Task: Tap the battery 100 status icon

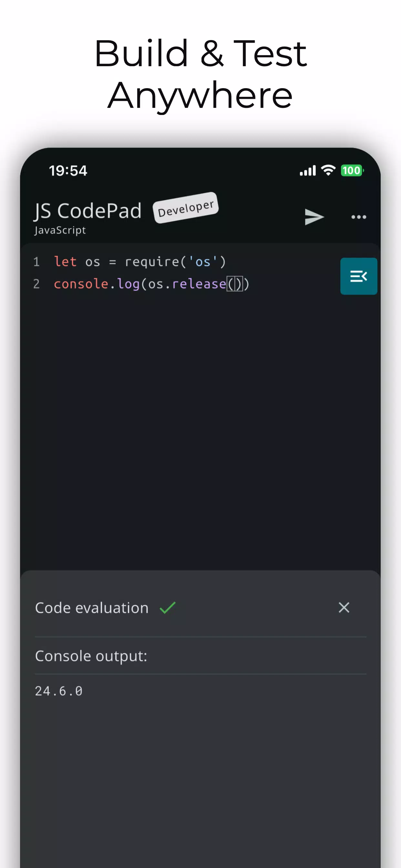Action: click(x=352, y=170)
